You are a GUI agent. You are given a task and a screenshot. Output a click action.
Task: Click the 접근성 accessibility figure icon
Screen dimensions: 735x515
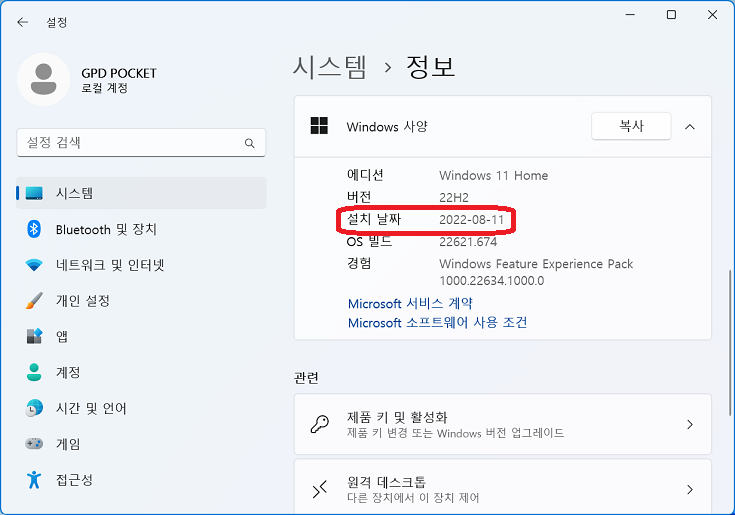click(34, 479)
